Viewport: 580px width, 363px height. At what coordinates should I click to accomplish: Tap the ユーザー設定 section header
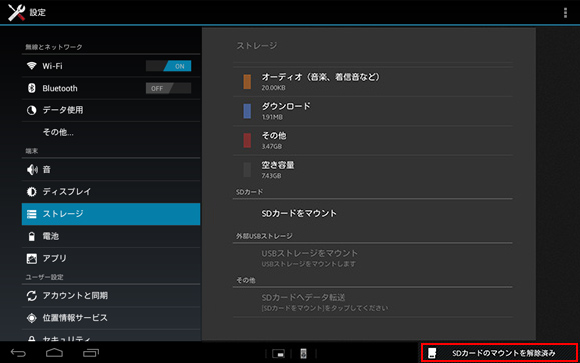[x=44, y=277]
